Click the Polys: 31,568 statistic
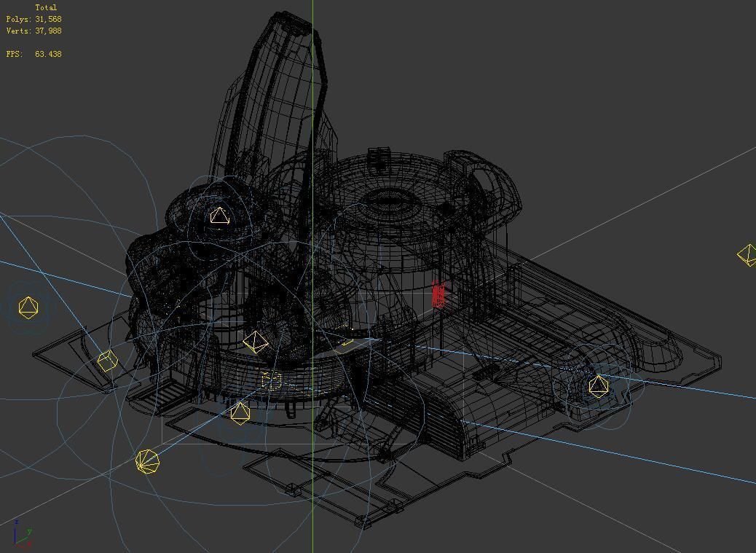This screenshot has height=553, width=756. point(34,19)
